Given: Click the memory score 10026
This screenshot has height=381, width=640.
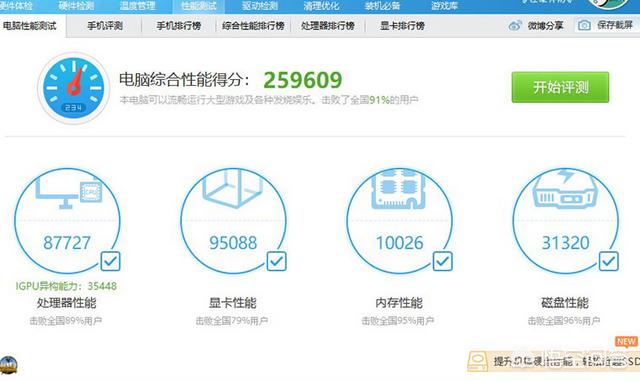Looking at the screenshot, I should pyautogui.click(x=399, y=243).
